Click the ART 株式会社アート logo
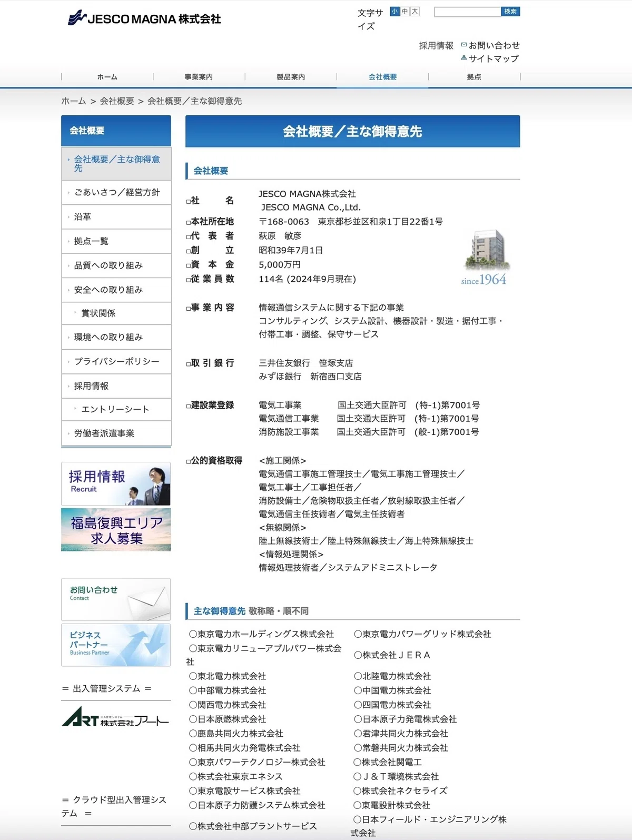Screen dimensions: 632x840 click(x=115, y=717)
